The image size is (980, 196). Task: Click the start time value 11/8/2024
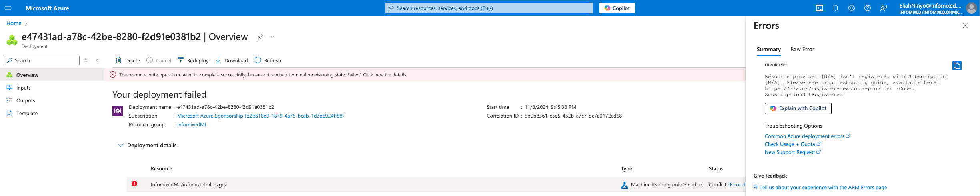(550, 107)
